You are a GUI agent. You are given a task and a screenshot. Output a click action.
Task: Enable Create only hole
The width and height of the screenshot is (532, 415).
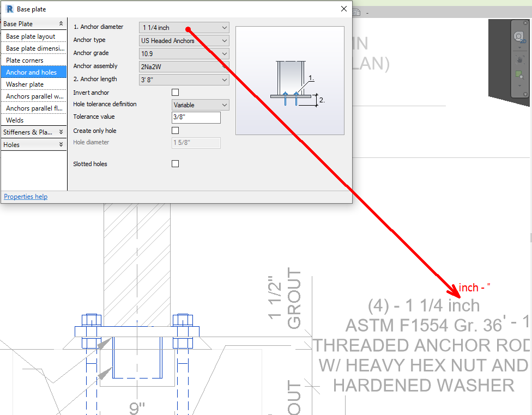[x=175, y=130]
